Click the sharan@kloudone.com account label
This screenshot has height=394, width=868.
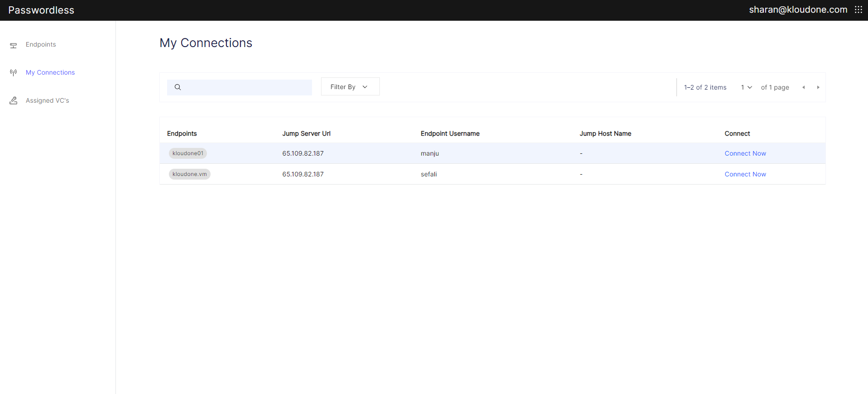[x=798, y=9]
